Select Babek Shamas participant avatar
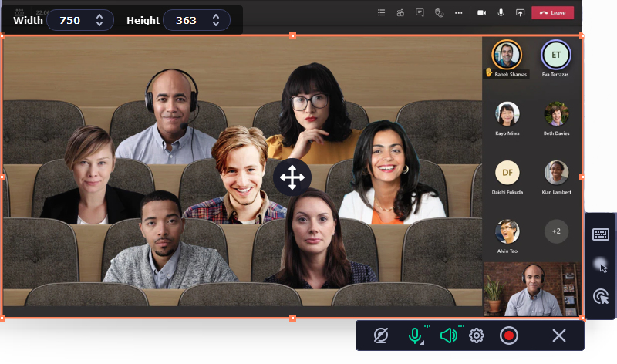 (x=507, y=55)
